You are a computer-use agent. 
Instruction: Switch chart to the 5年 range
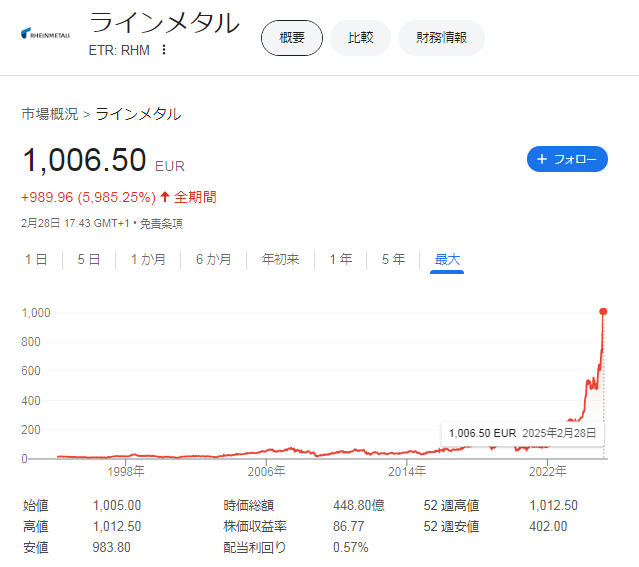point(393,259)
